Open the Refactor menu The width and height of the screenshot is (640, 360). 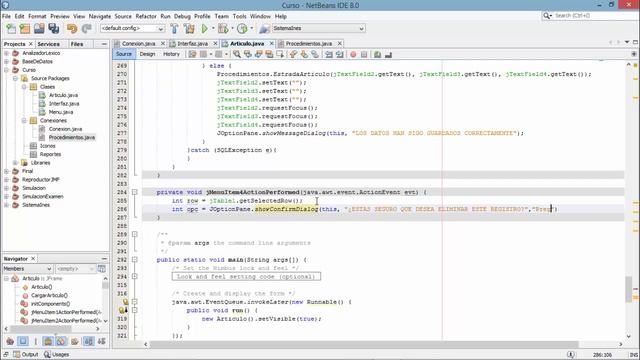pos(146,16)
